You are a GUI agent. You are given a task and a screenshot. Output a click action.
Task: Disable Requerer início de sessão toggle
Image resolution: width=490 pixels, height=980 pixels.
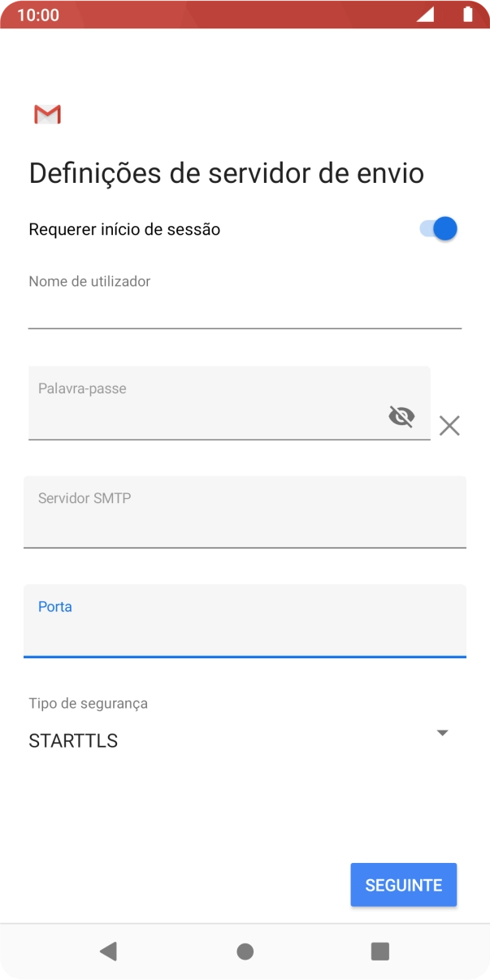click(x=437, y=228)
